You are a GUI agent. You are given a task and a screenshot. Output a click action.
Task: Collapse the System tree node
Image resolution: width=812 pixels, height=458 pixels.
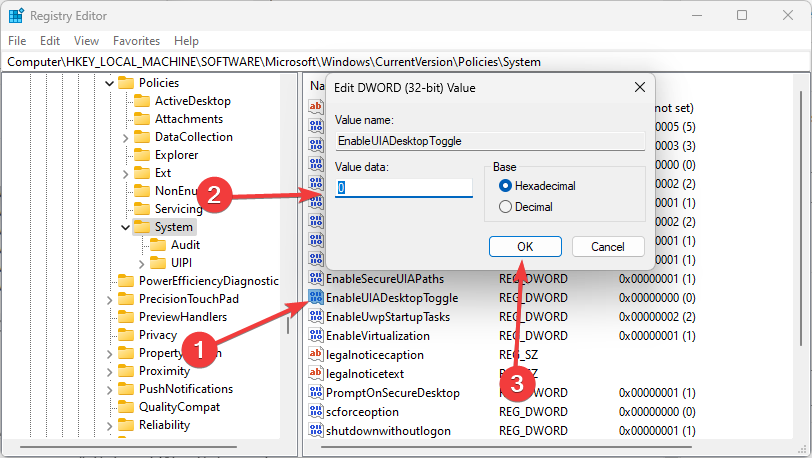125,227
